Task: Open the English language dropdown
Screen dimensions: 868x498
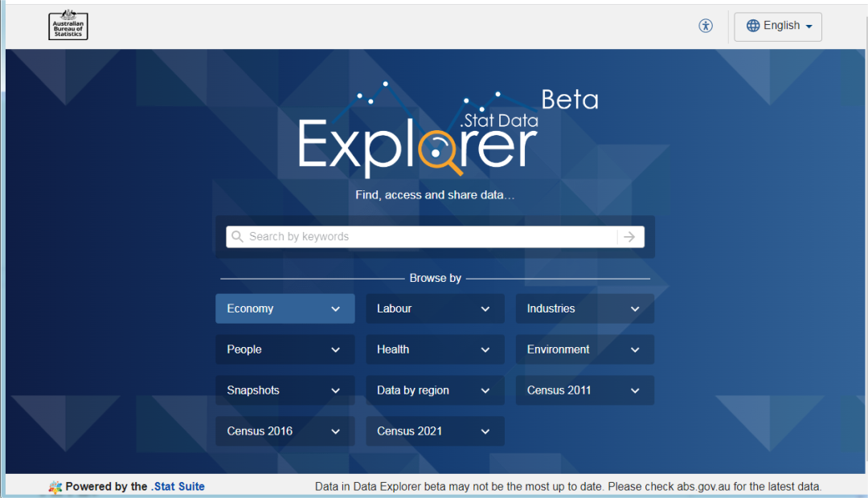Action: pos(778,27)
